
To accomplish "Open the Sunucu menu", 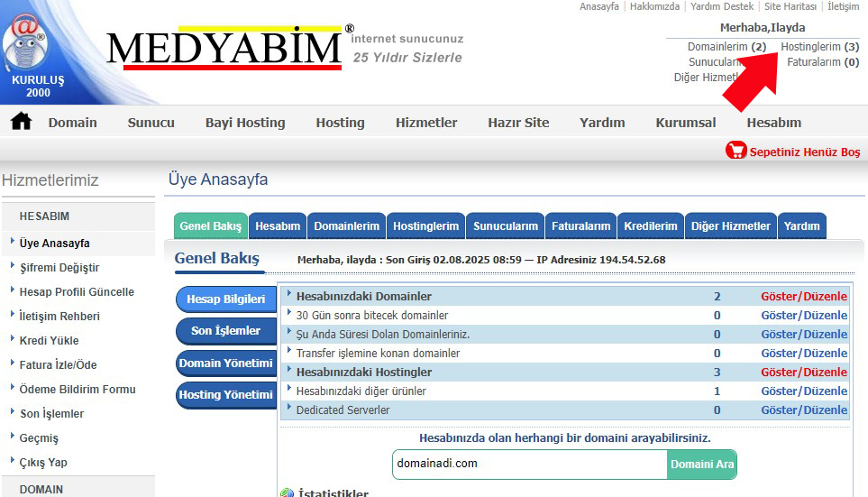I will [151, 123].
